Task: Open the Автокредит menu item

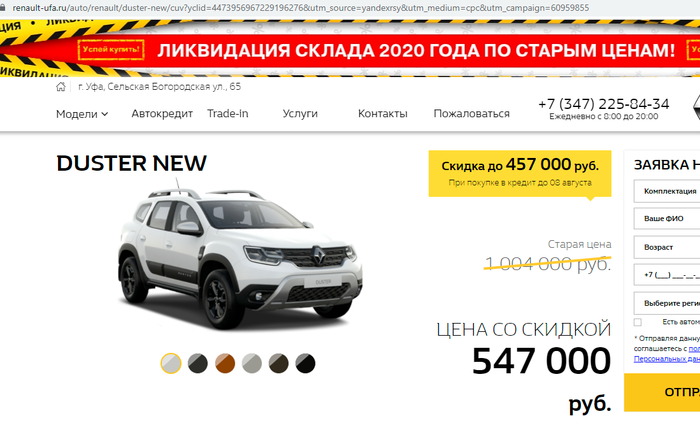Action: point(162,114)
